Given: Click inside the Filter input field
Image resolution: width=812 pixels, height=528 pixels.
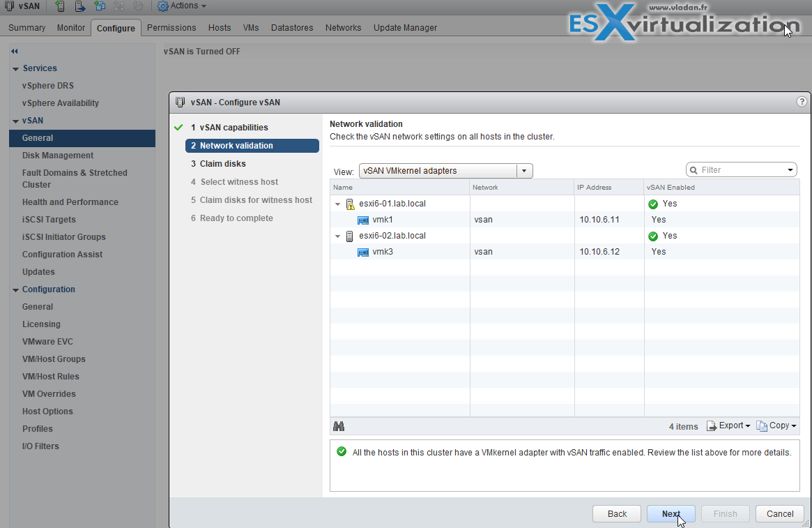Looking at the screenshot, I should pos(741,170).
